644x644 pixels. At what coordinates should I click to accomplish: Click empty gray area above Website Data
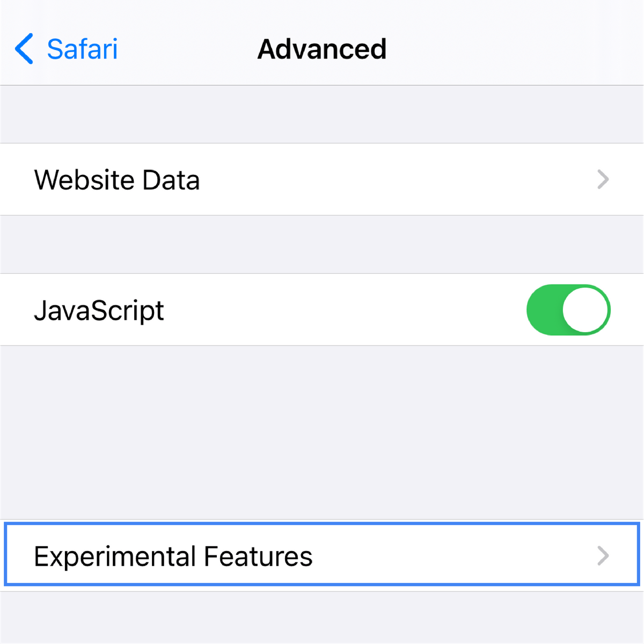click(x=322, y=114)
